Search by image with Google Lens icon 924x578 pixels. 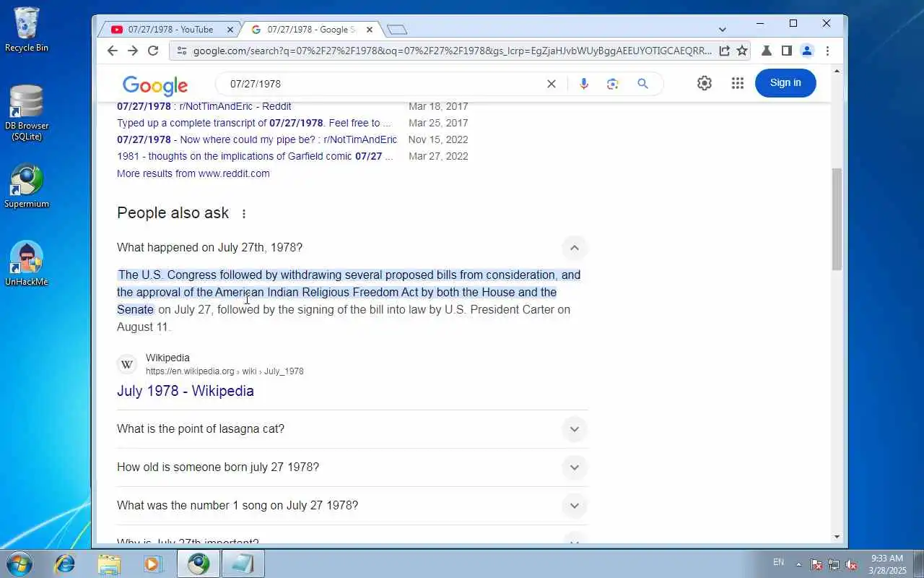point(613,84)
